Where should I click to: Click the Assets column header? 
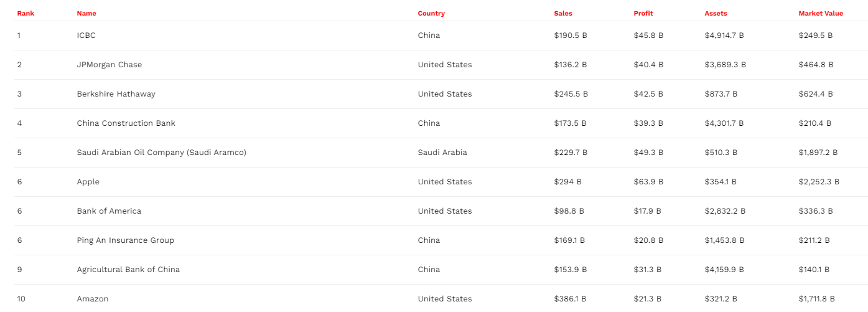[716, 13]
